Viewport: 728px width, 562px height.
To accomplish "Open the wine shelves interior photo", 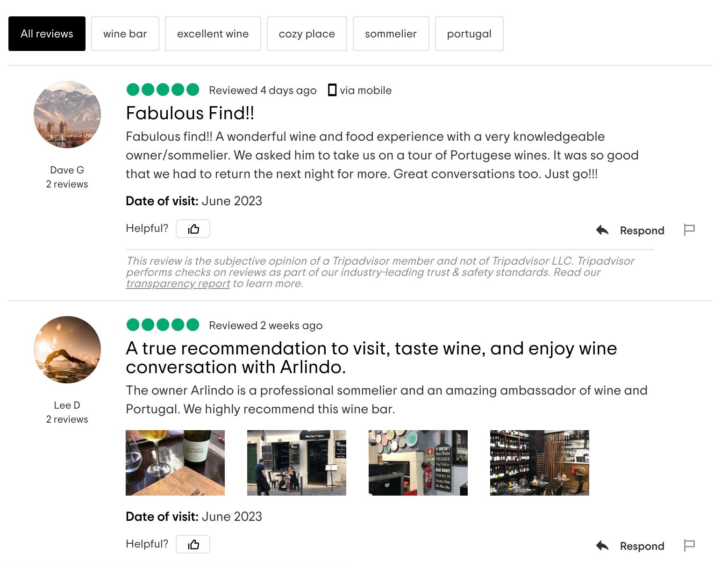I will [x=539, y=462].
